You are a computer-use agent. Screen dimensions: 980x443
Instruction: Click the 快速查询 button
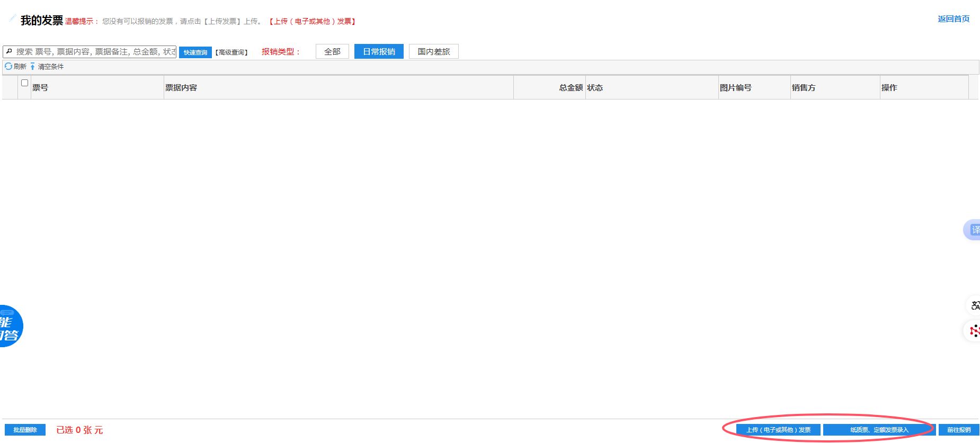coord(195,52)
